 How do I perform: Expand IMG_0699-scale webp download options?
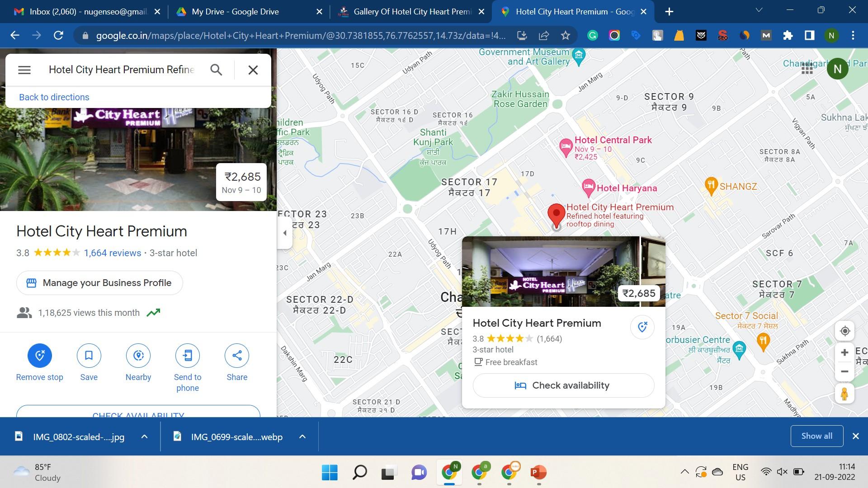coord(302,436)
